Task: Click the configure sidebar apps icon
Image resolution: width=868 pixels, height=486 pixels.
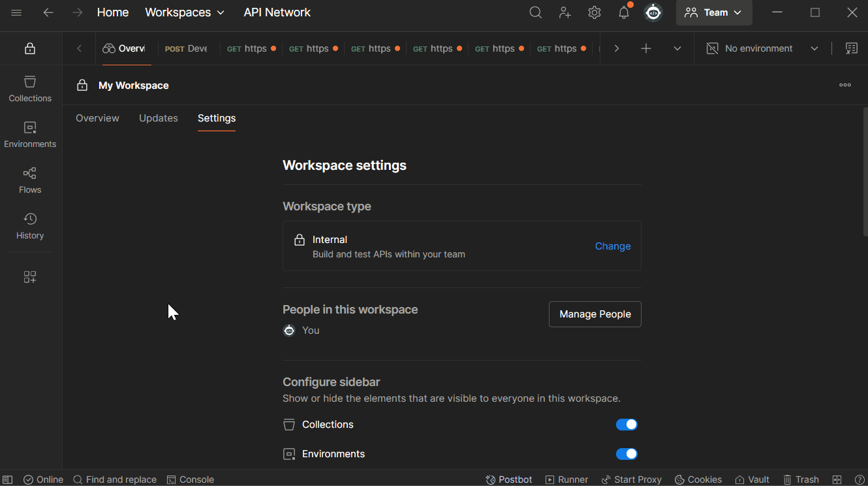Action: [x=30, y=277]
